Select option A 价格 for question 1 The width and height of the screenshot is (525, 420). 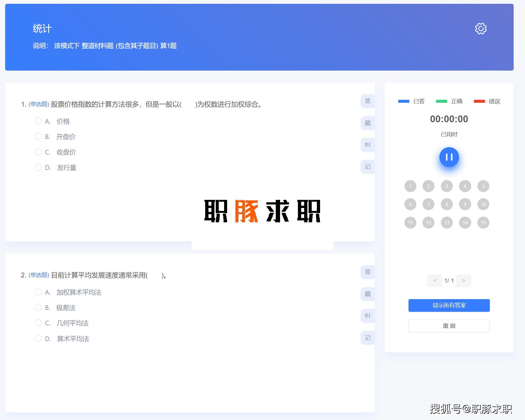point(38,121)
